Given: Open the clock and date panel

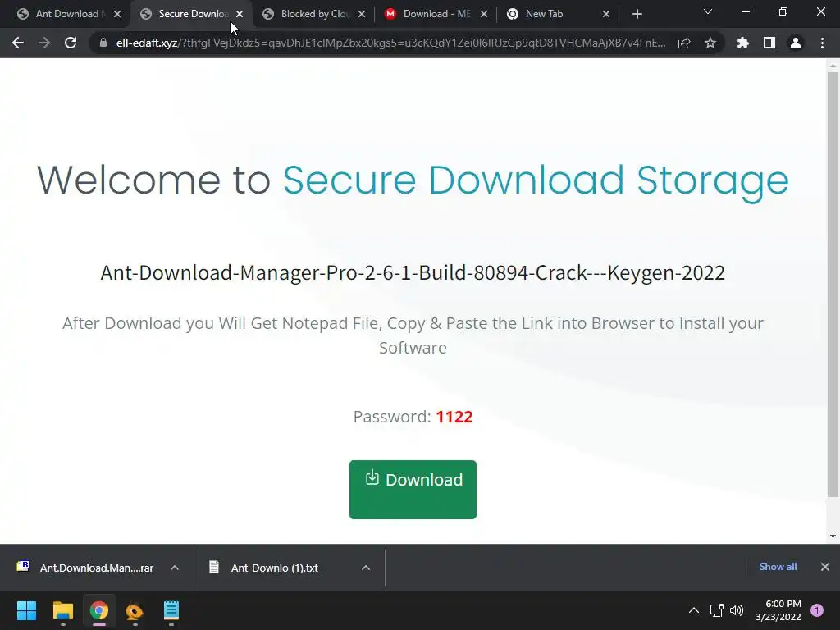Looking at the screenshot, I should pyautogui.click(x=778, y=610).
